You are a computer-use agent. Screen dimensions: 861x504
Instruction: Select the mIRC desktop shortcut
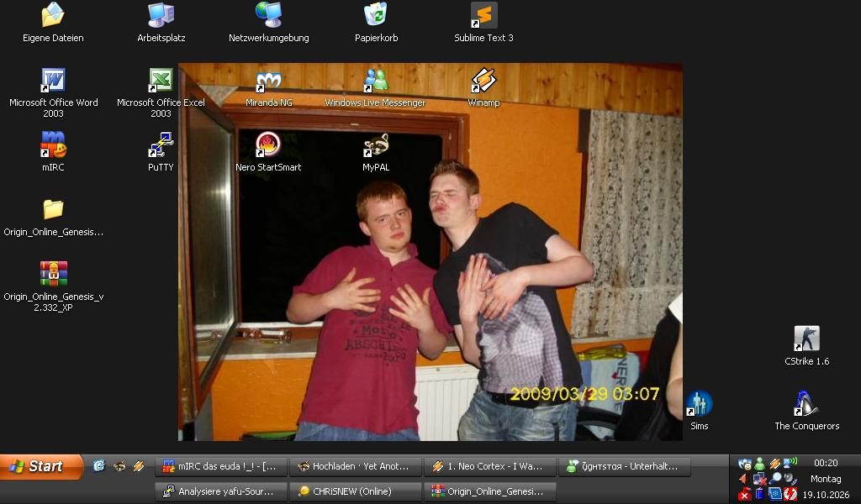[x=53, y=152]
